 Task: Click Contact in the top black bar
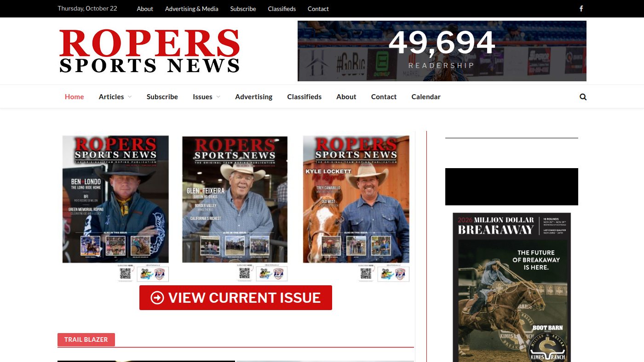(318, 9)
